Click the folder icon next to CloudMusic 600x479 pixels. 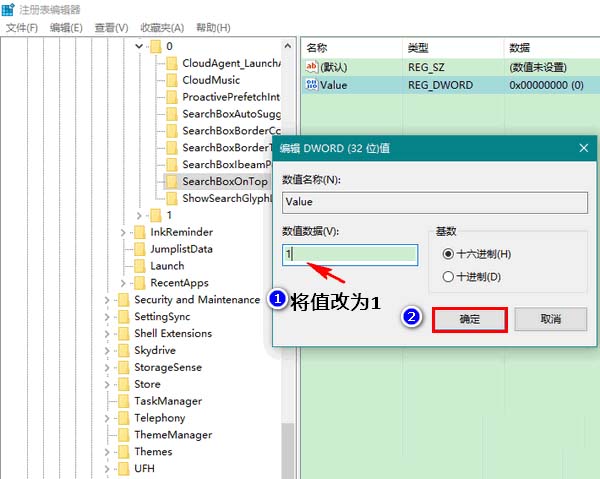click(x=171, y=80)
